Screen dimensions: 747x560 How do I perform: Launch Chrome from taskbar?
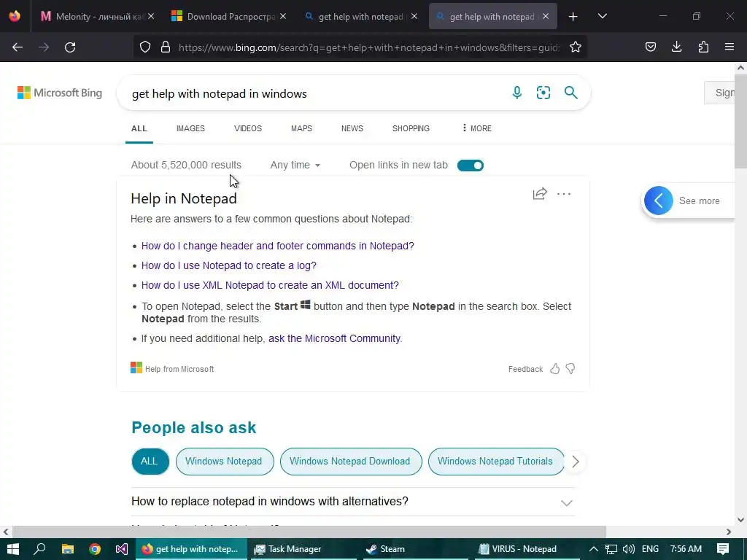[95, 549]
